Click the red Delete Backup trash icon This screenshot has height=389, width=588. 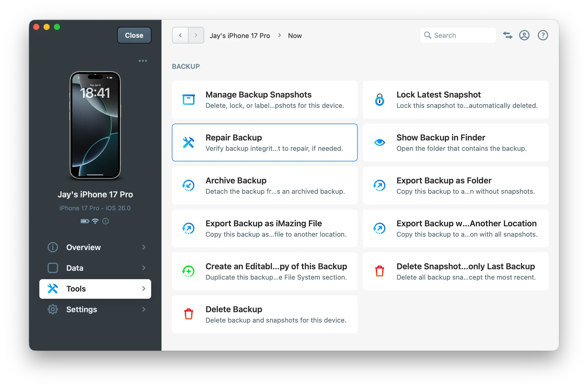[188, 314]
